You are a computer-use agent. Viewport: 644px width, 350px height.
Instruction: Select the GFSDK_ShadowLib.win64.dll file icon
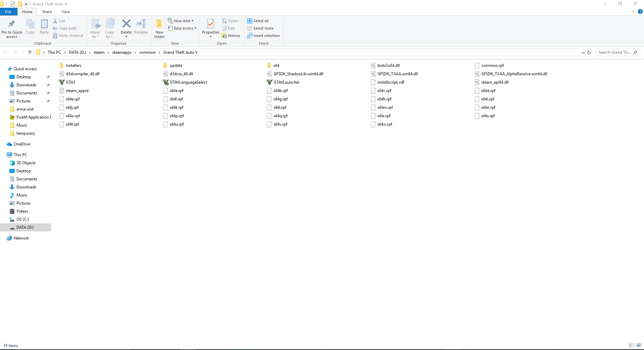270,74
